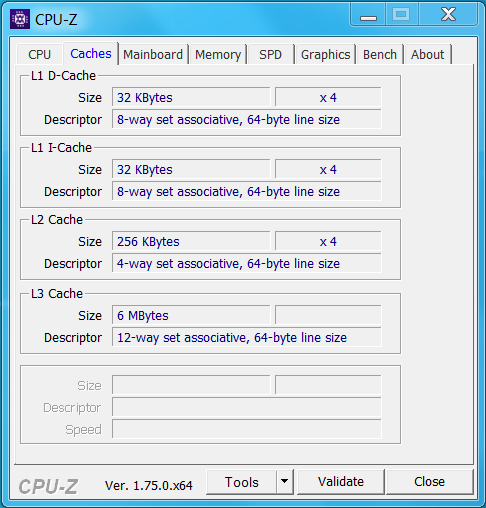Click the Tools button
486x508 pixels.
click(242, 482)
